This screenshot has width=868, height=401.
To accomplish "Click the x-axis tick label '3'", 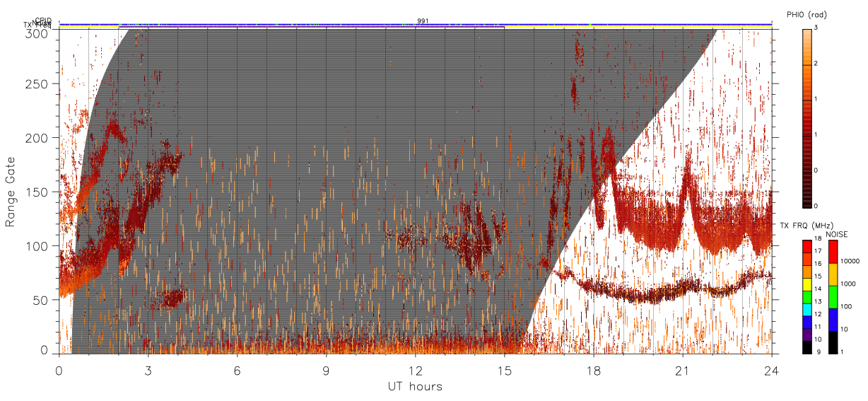I will 148,370.
